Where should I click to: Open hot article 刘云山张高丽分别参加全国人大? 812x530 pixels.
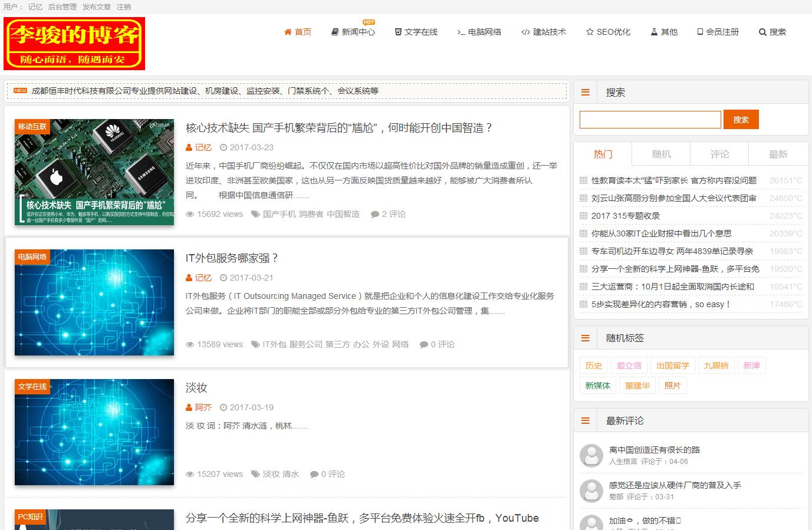[x=674, y=198]
